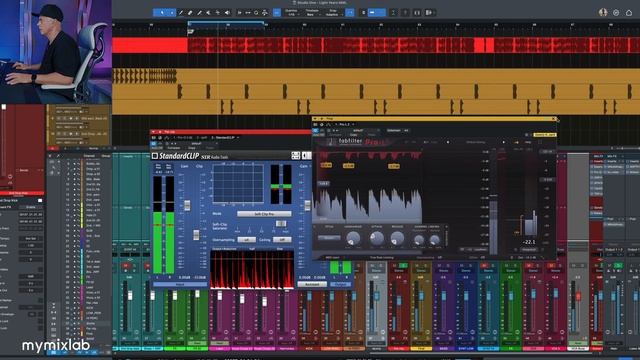Viewport: 640px width, 360px height.
Task: Click the StandardCLIP Clip threshold slider handle
Action: [196, 235]
